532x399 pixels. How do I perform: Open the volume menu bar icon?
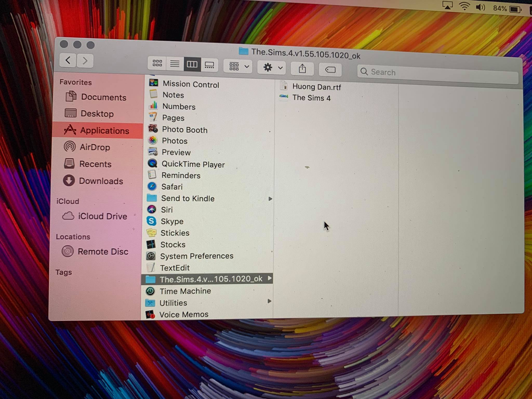pos(480,7)
